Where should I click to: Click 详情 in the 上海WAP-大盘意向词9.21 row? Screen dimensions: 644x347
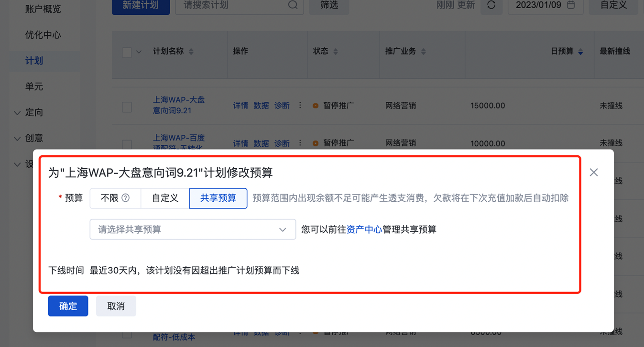point(240,106)
